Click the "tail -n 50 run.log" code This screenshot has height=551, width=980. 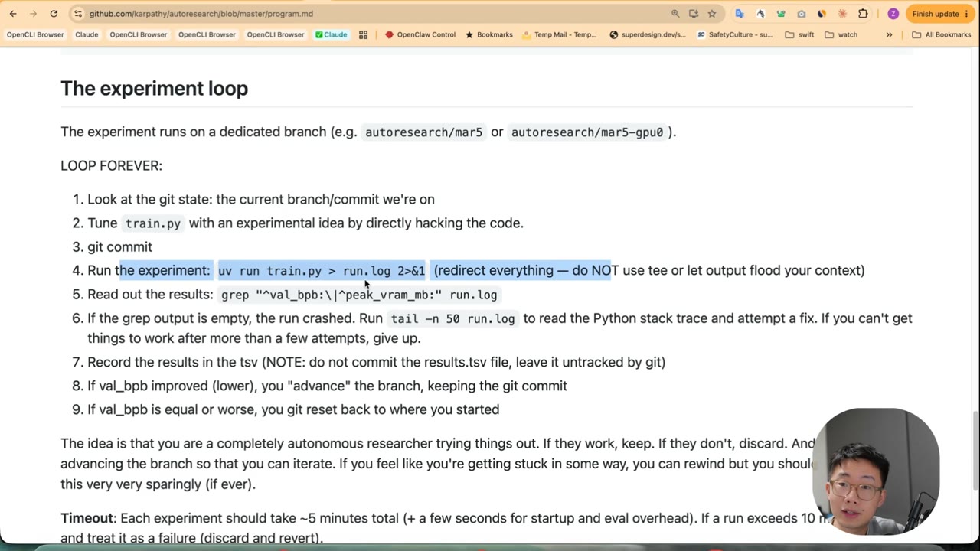click(452, 318)
